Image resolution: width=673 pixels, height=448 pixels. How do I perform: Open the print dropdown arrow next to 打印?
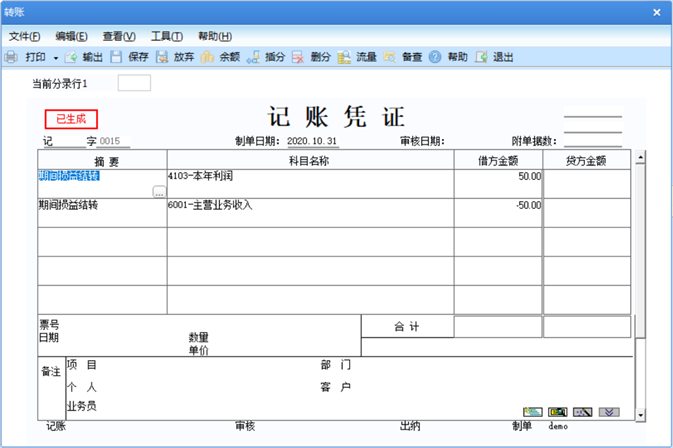pos(56,58)
